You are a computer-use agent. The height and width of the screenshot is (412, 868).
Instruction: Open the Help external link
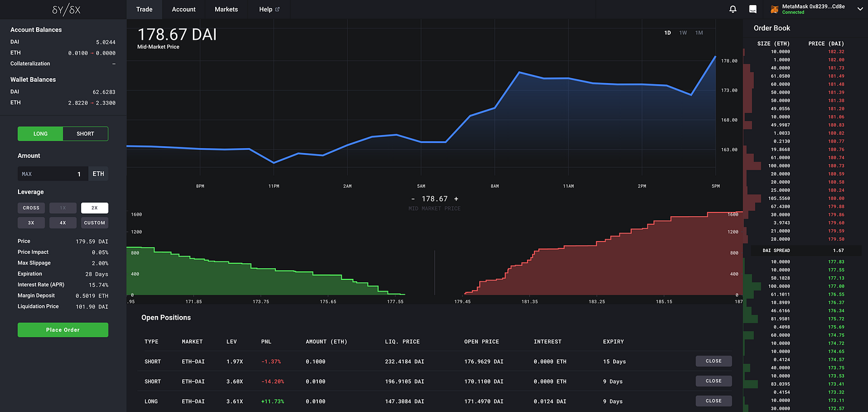pos(269,9)
